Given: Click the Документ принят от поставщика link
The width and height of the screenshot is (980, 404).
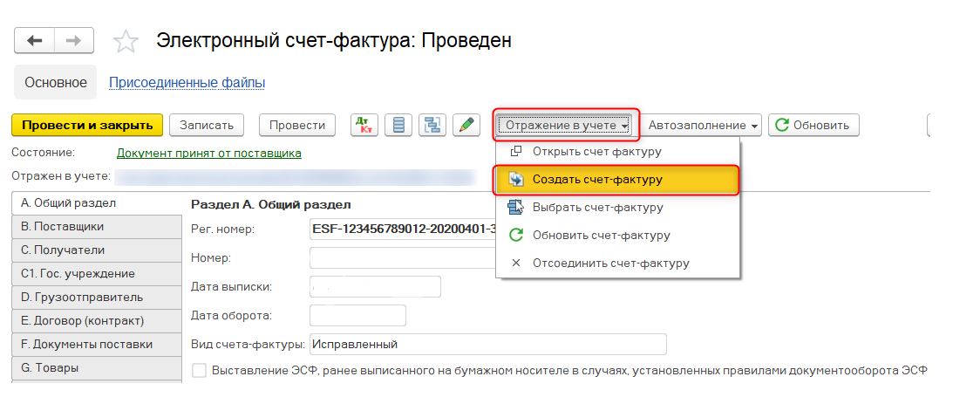Looking at the screenshot, I should pos(208,153).
